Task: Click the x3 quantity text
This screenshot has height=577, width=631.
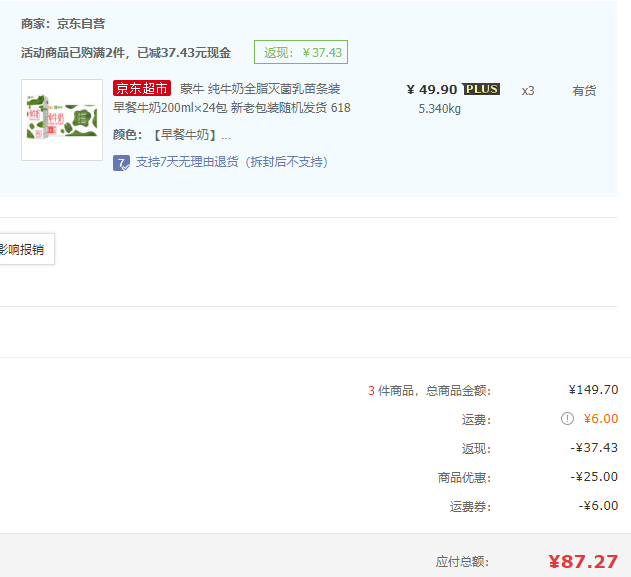Action: 528,91
